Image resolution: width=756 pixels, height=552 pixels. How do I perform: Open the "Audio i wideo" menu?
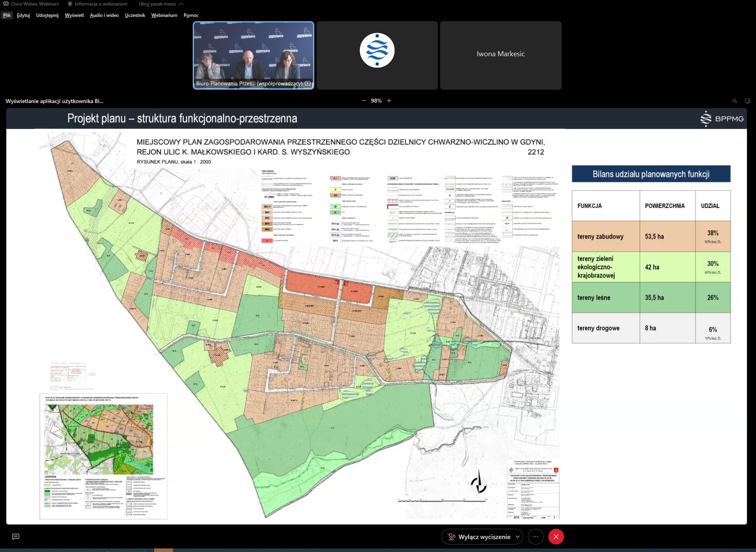[x=103, y=15]
